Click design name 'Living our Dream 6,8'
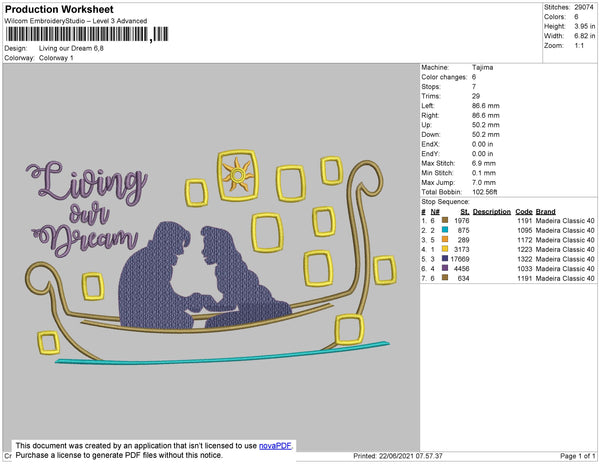 71,48
